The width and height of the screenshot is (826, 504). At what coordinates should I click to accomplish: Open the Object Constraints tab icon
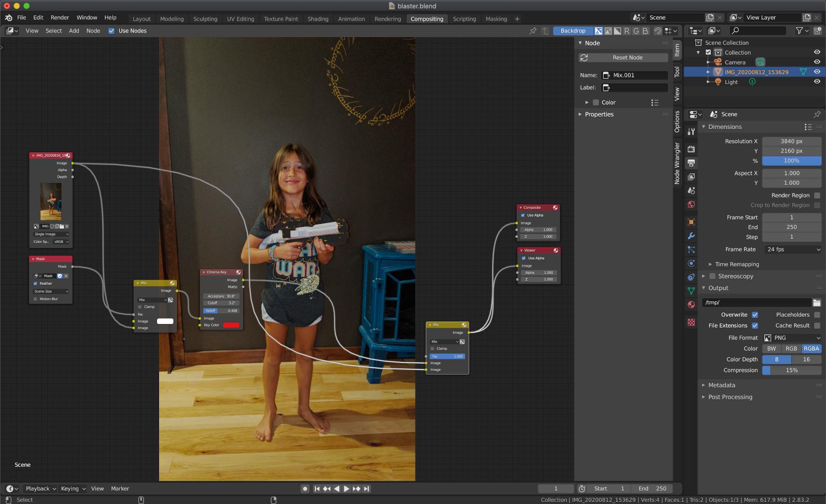(691, 278)
